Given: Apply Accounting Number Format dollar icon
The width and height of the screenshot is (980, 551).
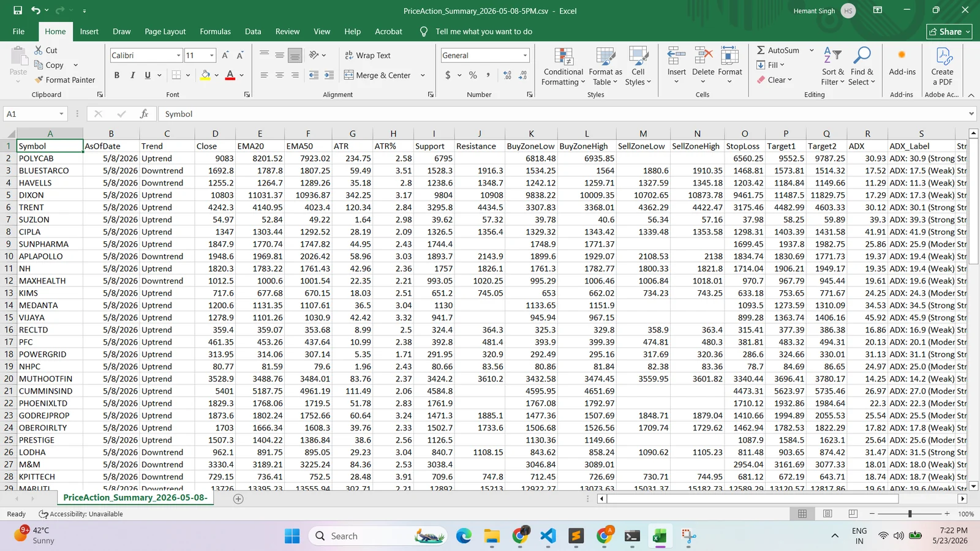Looking at the screenshot, I should coord(448,75).
